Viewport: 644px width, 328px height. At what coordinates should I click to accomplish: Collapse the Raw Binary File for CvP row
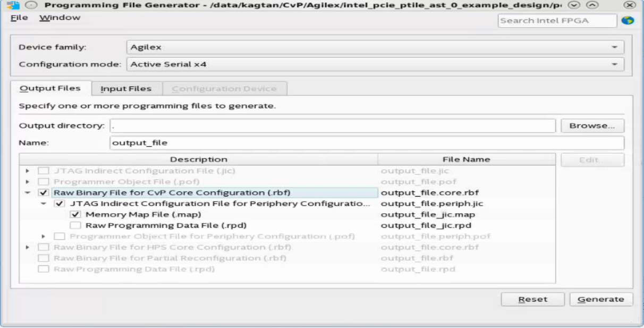pyautogui.click(x=28, y=193)
